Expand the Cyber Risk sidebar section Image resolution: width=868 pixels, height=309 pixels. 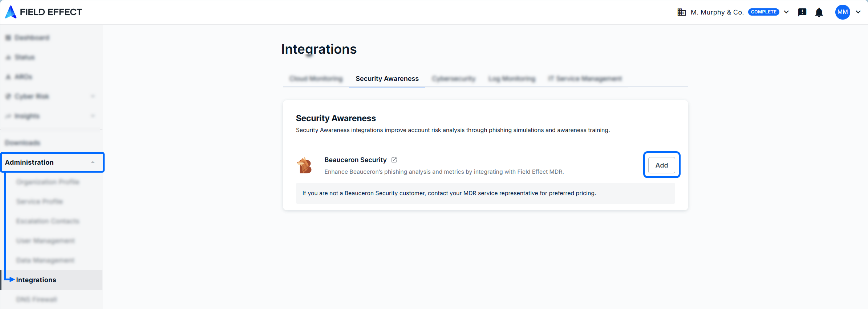point(93,96)
